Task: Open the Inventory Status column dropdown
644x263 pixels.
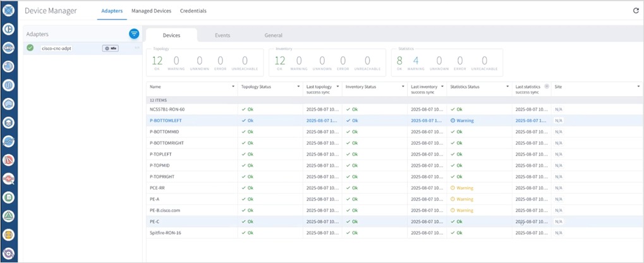Action: click(x=403, y=87)
